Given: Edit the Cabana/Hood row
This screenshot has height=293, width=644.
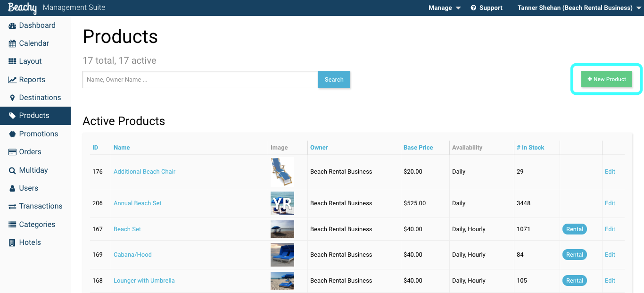Looking at the screenshot, I should (610, 255).
